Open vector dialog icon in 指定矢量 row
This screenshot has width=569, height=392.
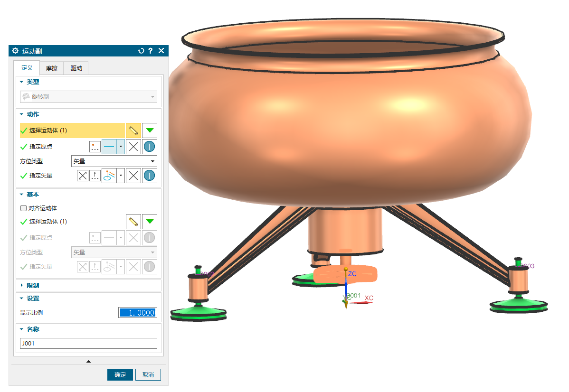coord(95,176)
